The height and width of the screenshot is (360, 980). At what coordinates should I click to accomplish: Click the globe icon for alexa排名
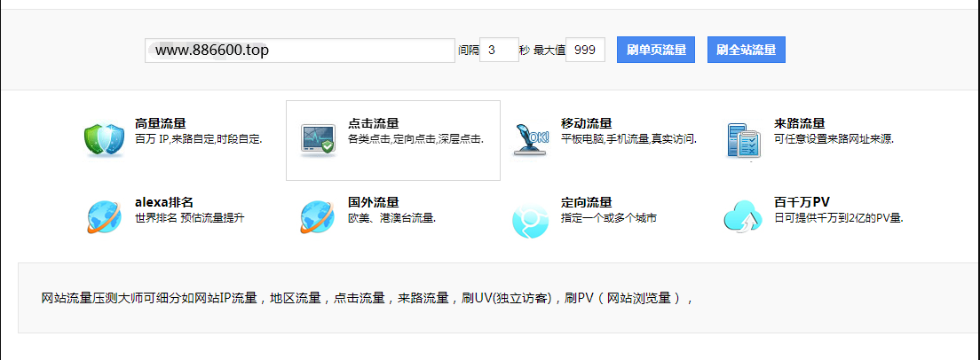click(x=105, y=217)
